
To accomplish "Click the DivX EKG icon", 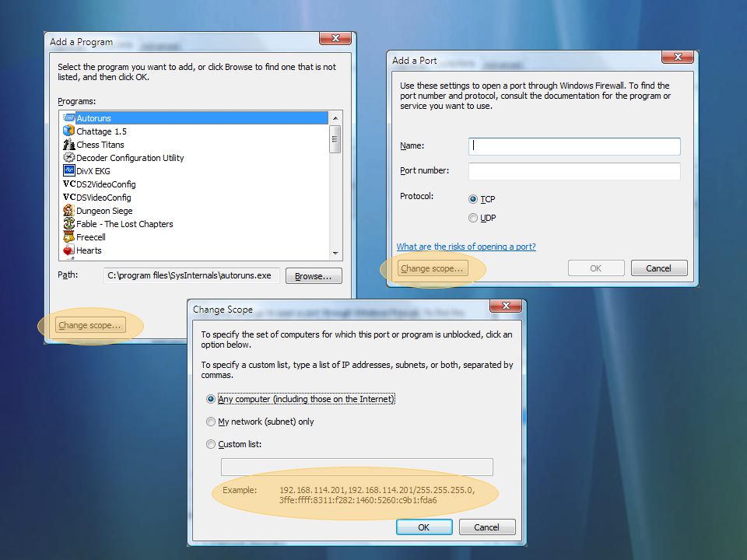I will pyautogui.click(x=69, y=170).
